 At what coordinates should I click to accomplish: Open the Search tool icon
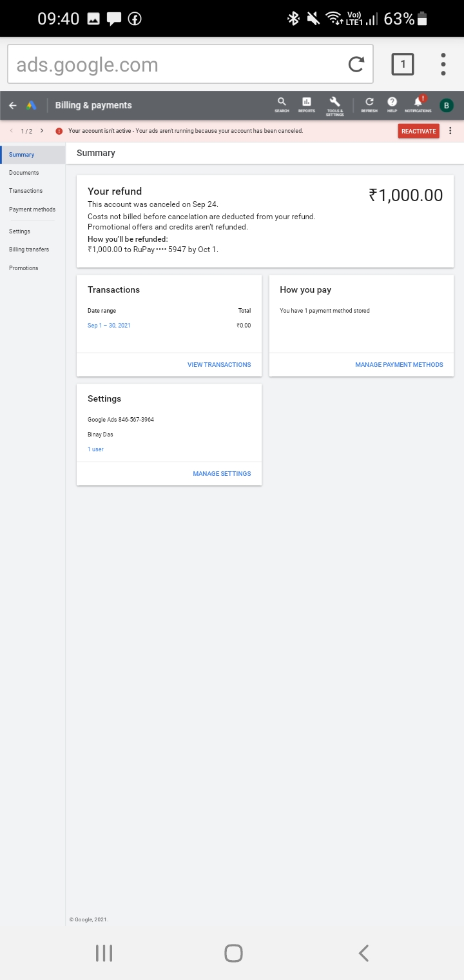point(282,104)
